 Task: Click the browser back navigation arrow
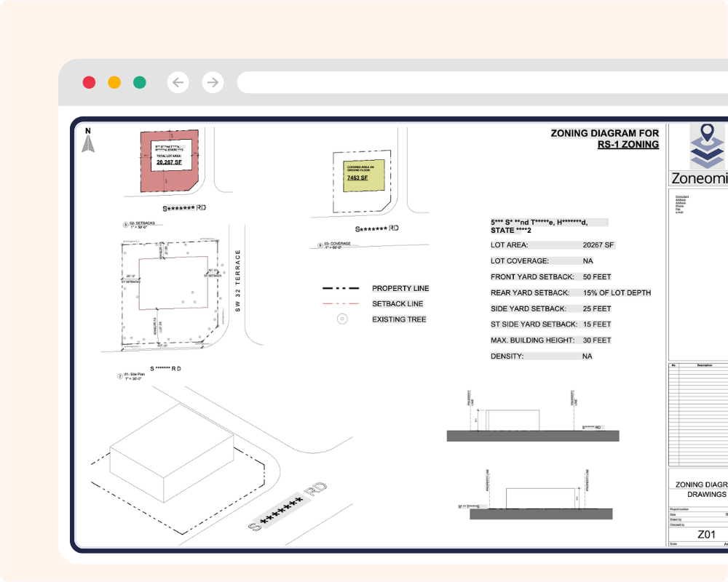pyautogui.click(x=178, y=82)
